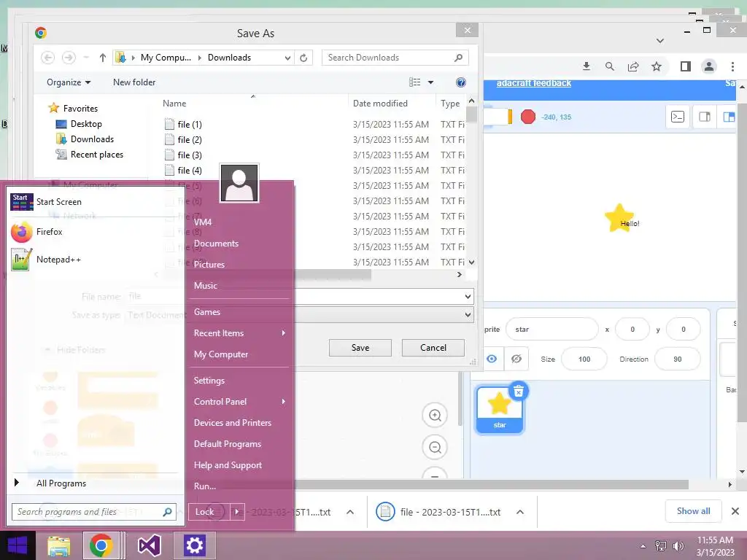The width and height of the screenshot is (747, 560).
Task: Click the Chrome zoom magnifier icon
Action: click(610, 66)
